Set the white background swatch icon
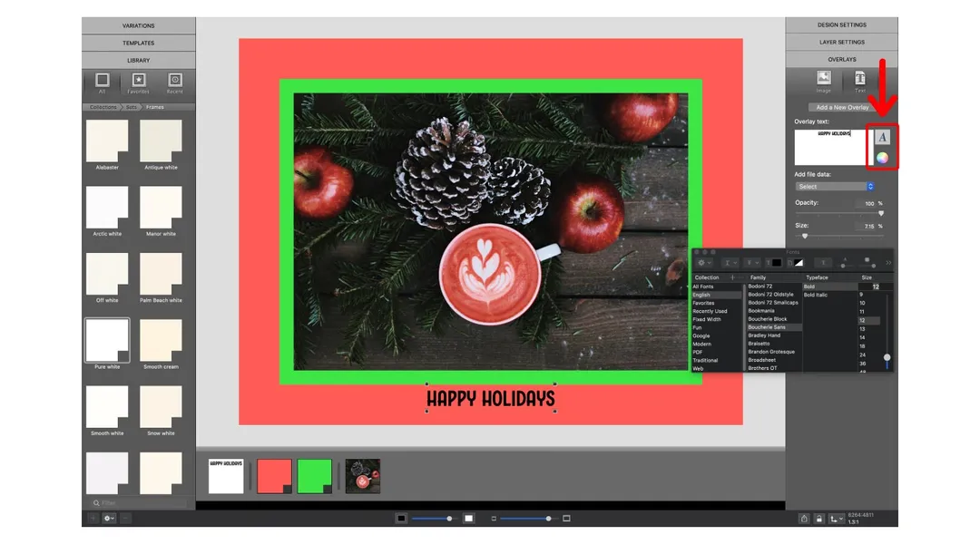Viewport: 980px width, 544px height. tap(469, 519)
